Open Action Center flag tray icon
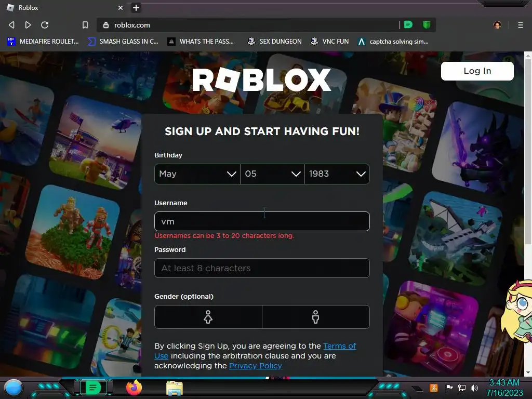This screenshot has height=399, width=532. click(x=449, y=388)
